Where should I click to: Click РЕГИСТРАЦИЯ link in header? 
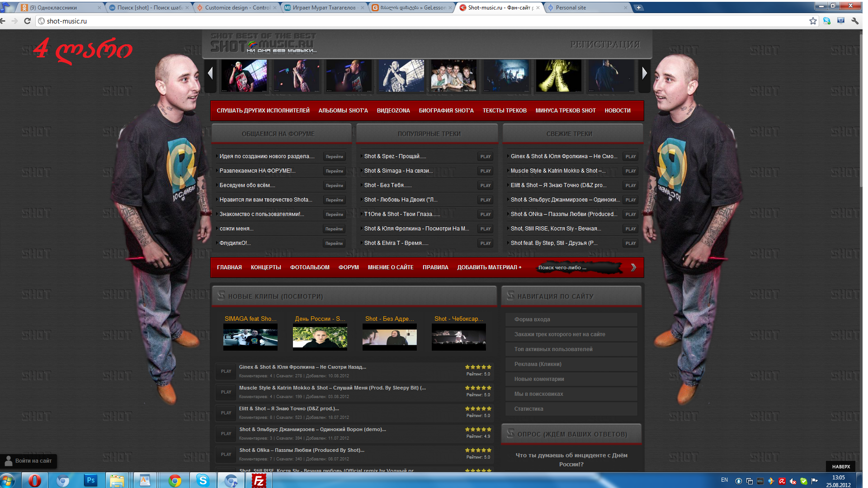605,44
